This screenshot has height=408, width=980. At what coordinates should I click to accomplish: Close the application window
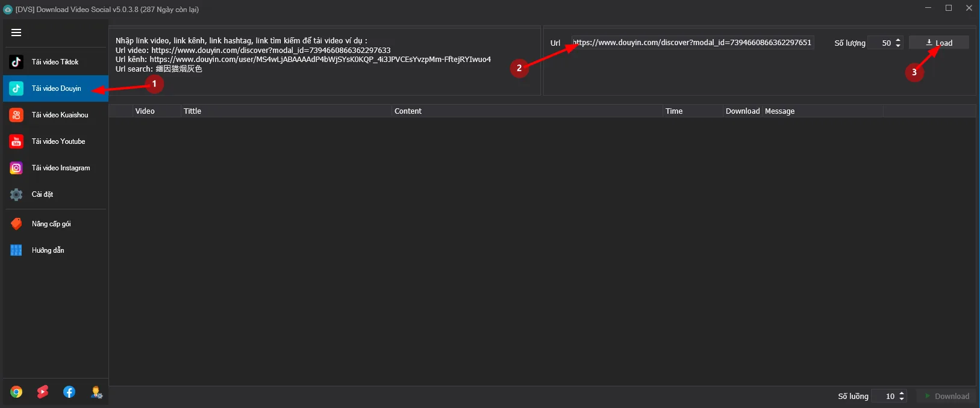pyautogui.click(x=969, y=8)
